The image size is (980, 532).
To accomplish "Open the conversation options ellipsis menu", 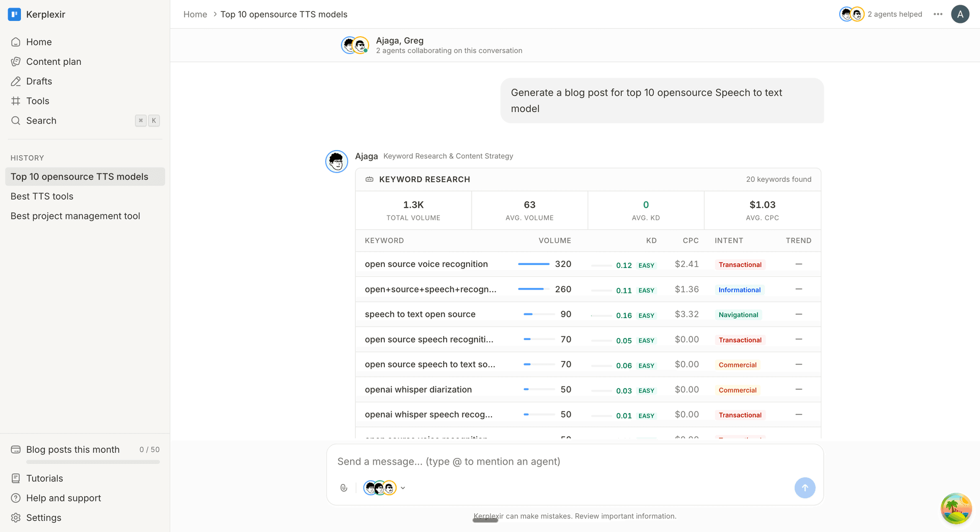I will click(x=938, y=14).
